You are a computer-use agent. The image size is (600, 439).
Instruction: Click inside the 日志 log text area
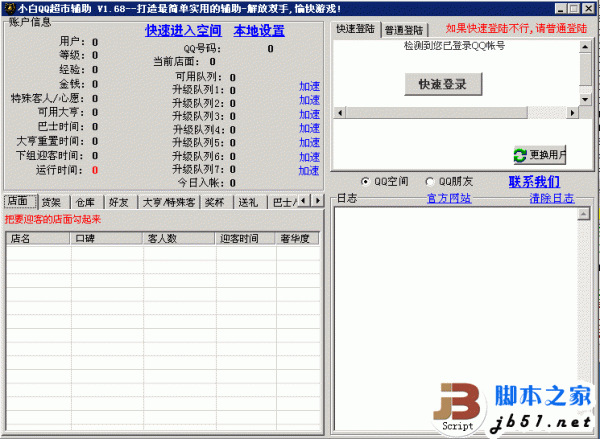click(x=455, y=319)
